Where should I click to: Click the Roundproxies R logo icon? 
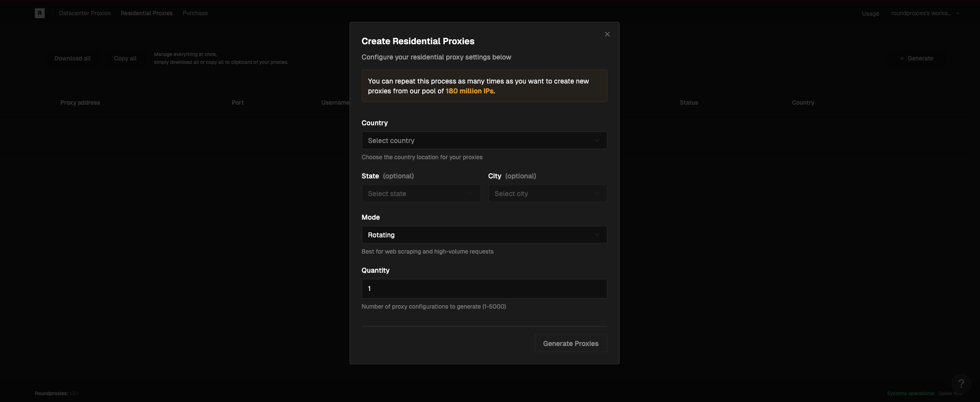point(40,13)
